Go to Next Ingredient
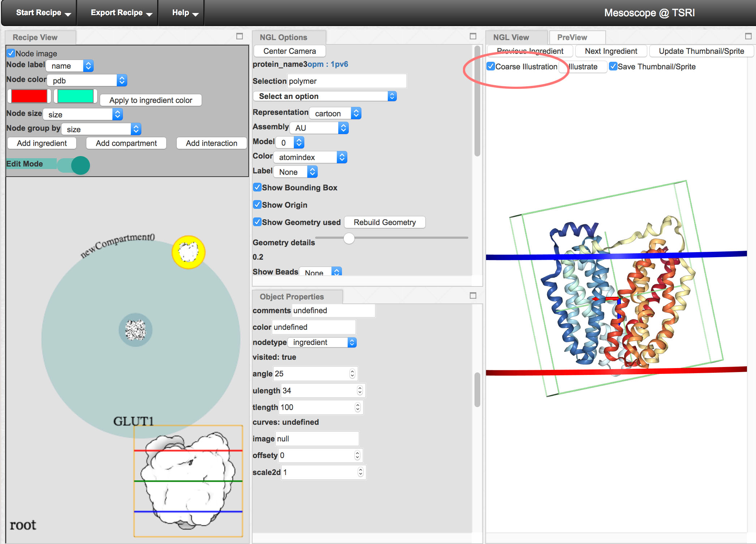Screen dimensions: 756x544 (x=611, y=51)
